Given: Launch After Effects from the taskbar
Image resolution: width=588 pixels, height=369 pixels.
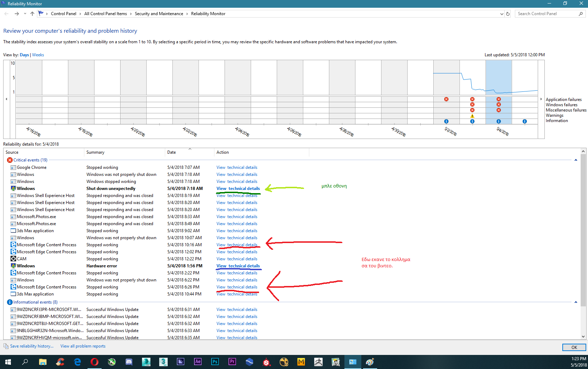Looking at the screenshot, I should pyautogui.click(x=198, y=362).
